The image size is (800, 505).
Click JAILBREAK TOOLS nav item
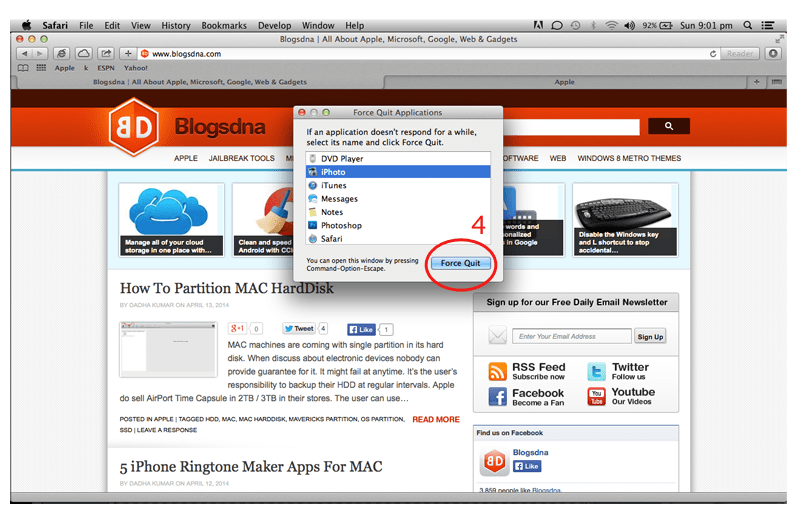241,158
